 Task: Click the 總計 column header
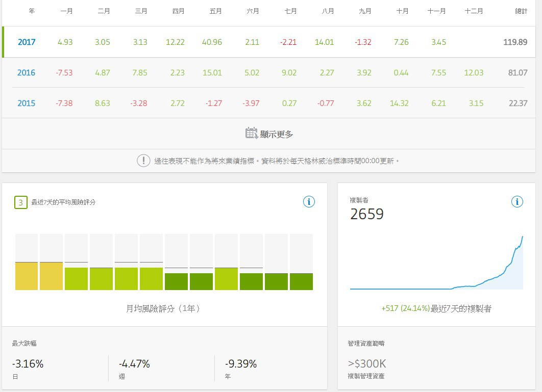click(x=521, y=11)
